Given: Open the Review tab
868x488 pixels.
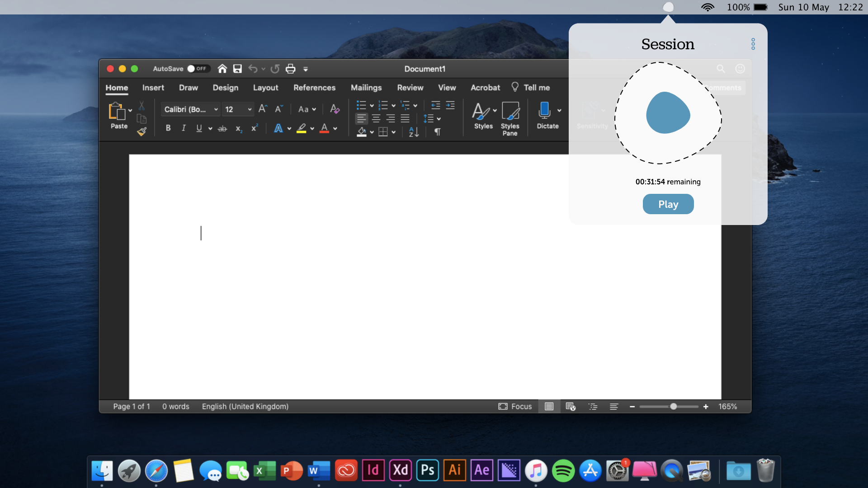Looking at the screenshot, I should 410,88.
